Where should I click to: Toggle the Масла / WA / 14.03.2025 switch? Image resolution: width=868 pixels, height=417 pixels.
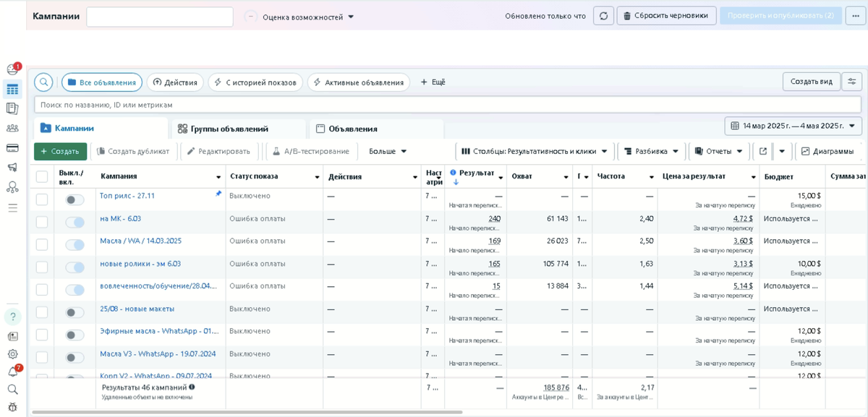(x=75, y=245)
